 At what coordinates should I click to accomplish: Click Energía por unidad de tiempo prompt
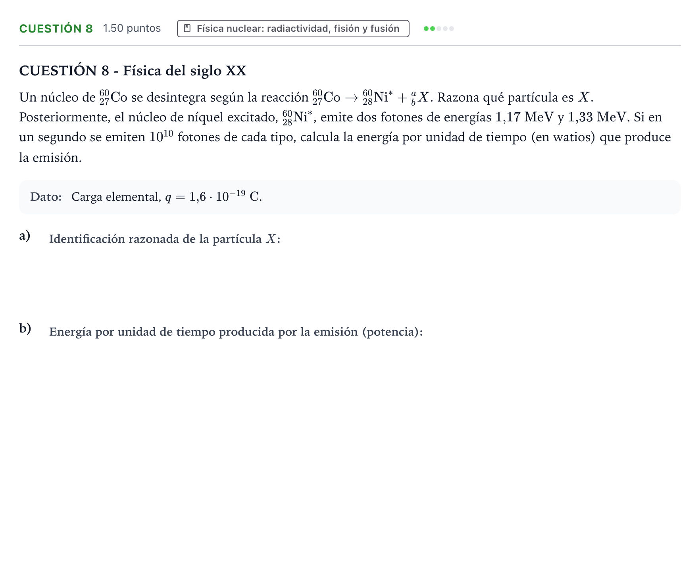click(236, 332)
